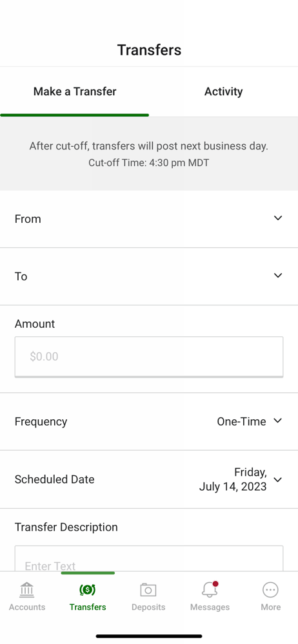Tap the Friday, July 14, 2023 date

(233, 479)
